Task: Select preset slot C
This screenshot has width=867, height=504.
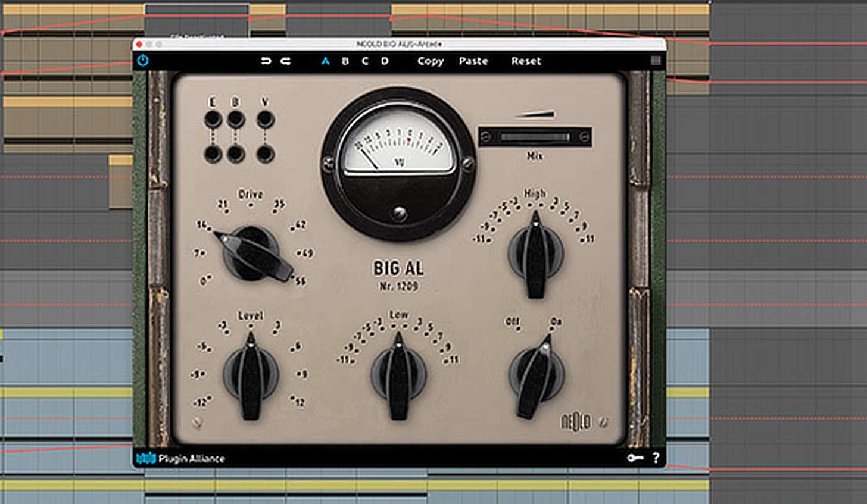Action: tap(365, 61)
